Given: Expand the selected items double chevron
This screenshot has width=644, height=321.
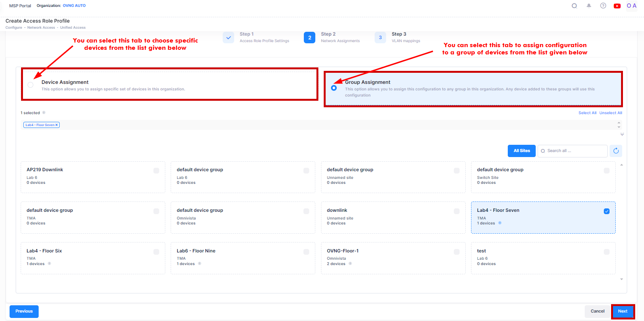Looking at the screenshot, I should [622, 134].
